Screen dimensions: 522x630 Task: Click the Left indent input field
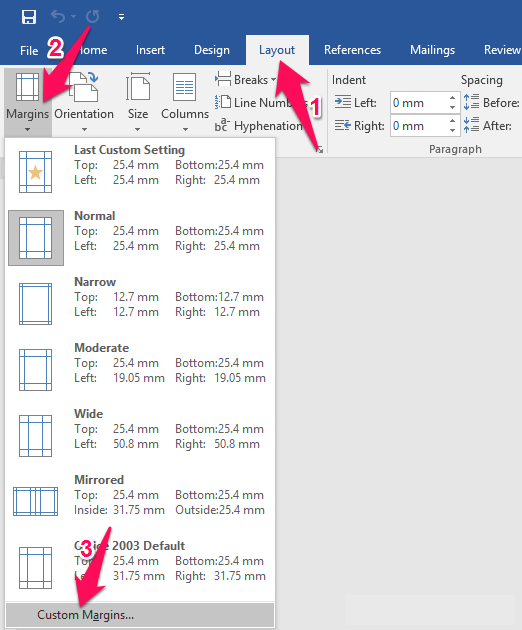[418, 103]
